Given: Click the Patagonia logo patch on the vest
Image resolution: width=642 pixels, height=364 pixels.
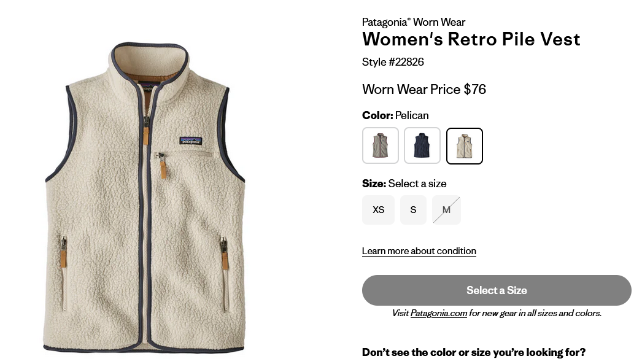Looking at the screenshot, I should tap(191, 141).
